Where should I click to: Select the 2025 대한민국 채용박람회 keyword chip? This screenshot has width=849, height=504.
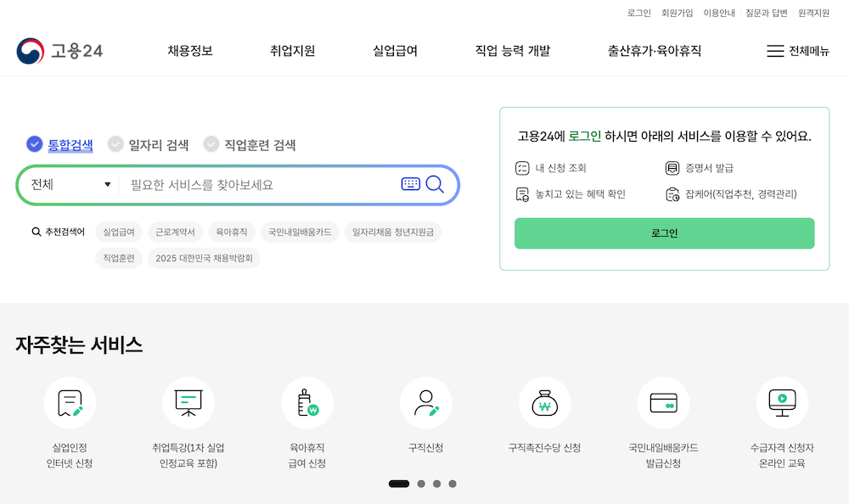pos(204,258)
